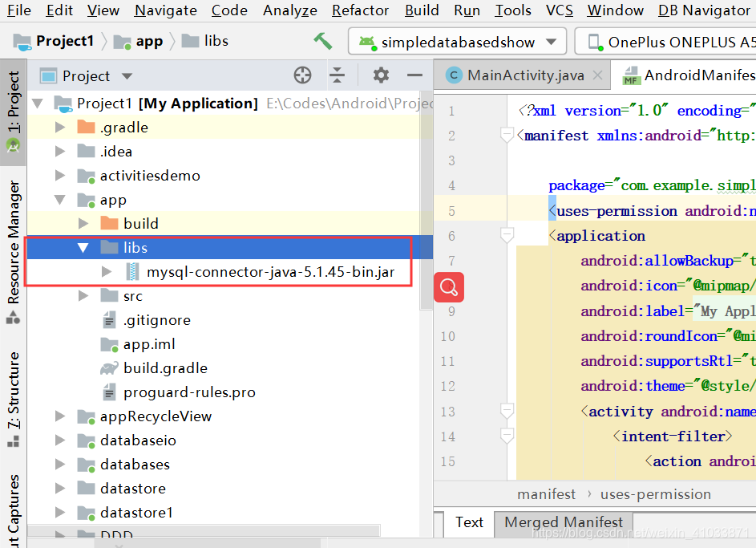Click the proguard-rules.pro file icon

point(110,392)
